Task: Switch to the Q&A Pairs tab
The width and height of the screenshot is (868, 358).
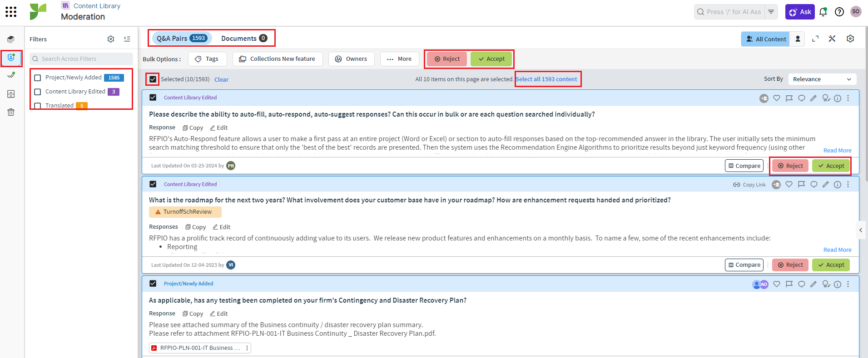Action: [182, 38]
